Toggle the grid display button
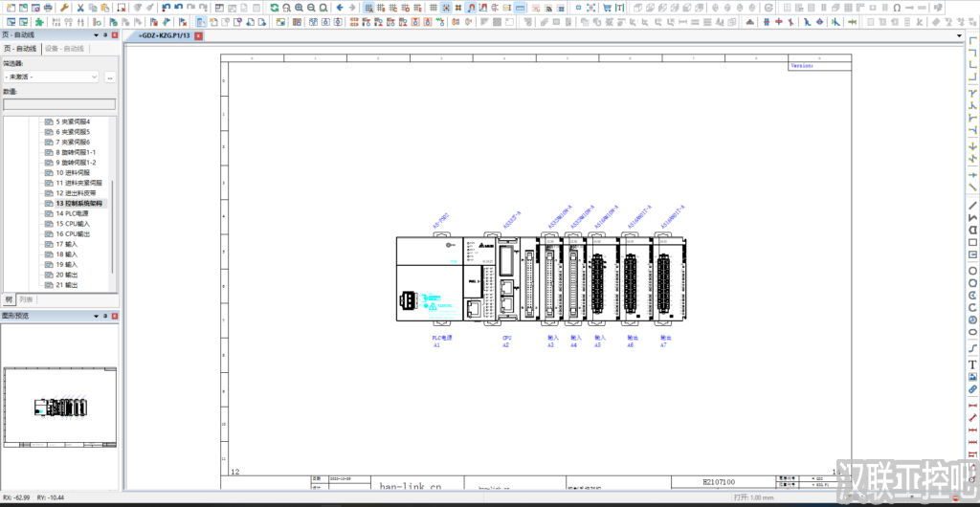The width and height of the screenshot is (980, 507). [x=434, y=8]
